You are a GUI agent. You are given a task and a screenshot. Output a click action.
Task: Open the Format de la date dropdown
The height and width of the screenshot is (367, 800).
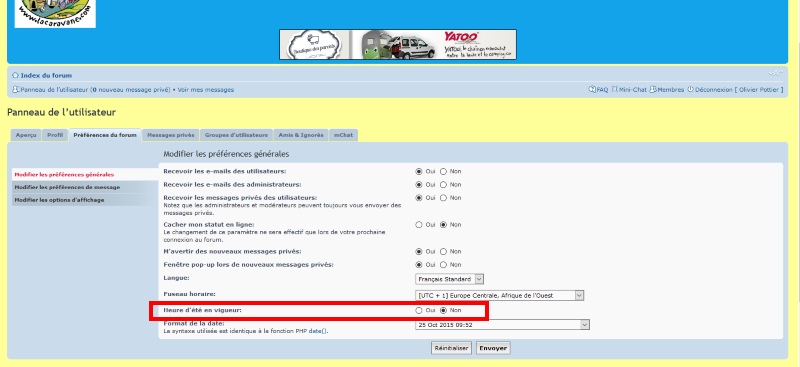tap(503, 325)
